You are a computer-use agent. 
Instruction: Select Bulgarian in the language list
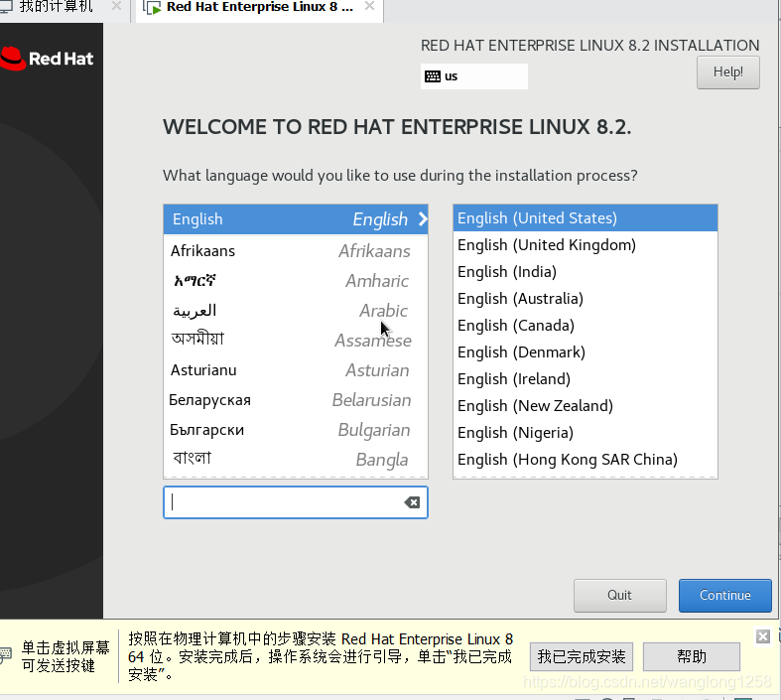click(x=296, y=430)
